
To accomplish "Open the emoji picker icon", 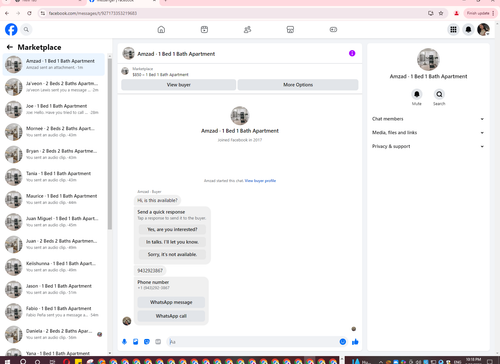I will (343, 342).
